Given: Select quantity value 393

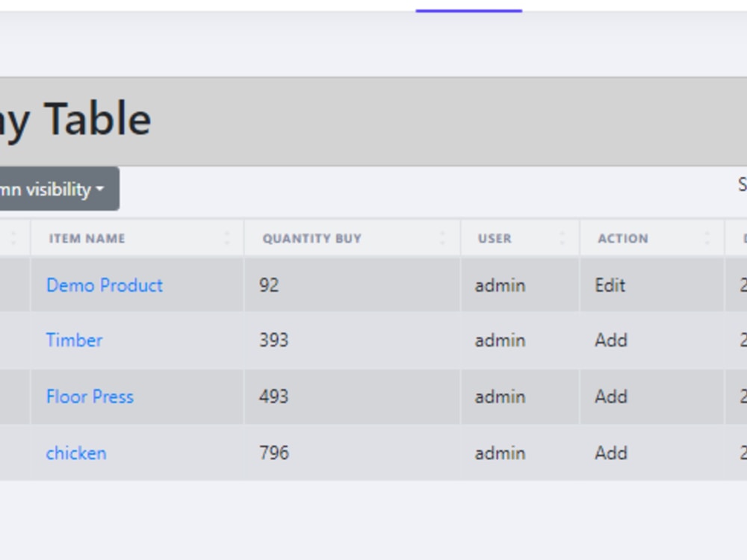Looking at the screenshot, I should pos(273,340).
